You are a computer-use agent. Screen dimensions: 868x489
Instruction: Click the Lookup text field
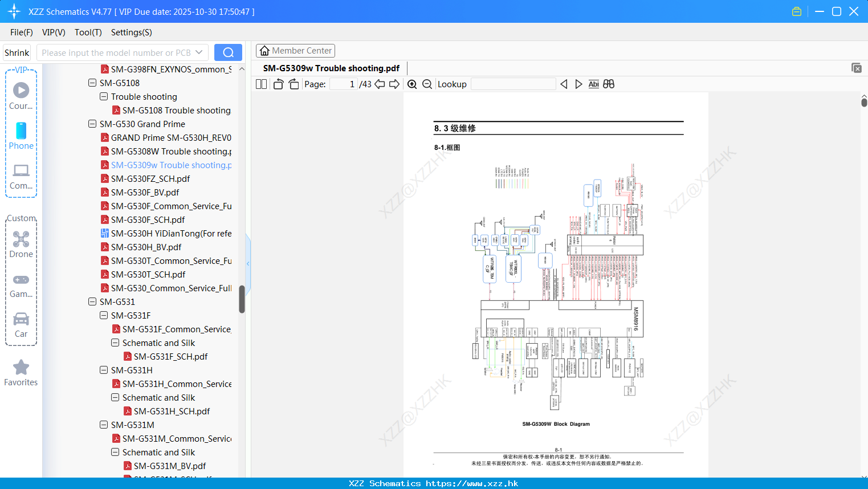(x=513, y=84)
